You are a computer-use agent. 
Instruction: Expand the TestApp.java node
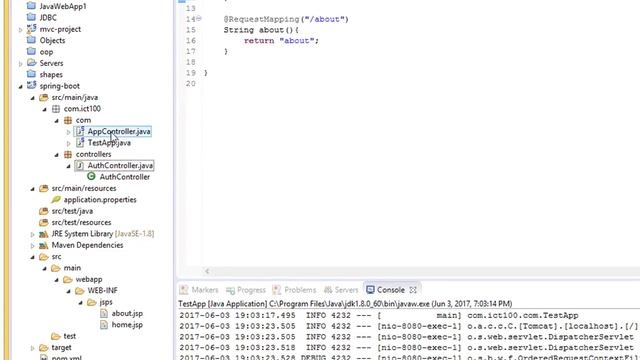[x=69, y=143]
